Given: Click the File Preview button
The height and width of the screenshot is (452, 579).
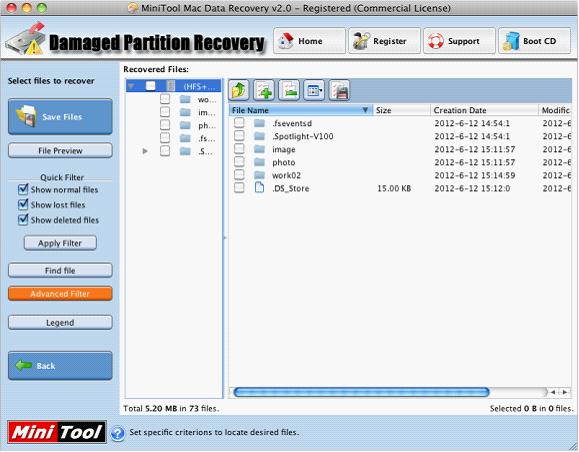Looking at the screenshot, I should 60,151.
